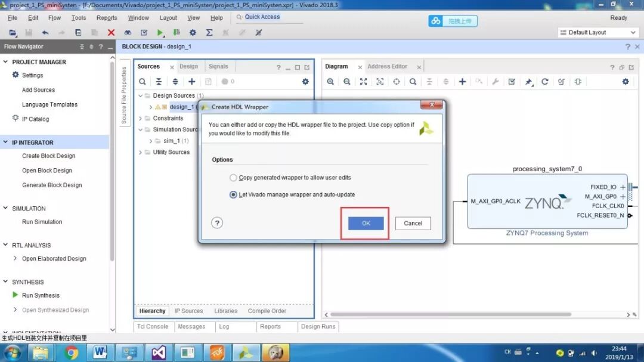Image resolution: width=644 pixels, height=362 pixels.
Task: Click the pin icon in Diagram toolbar
Action: point(528,82)
